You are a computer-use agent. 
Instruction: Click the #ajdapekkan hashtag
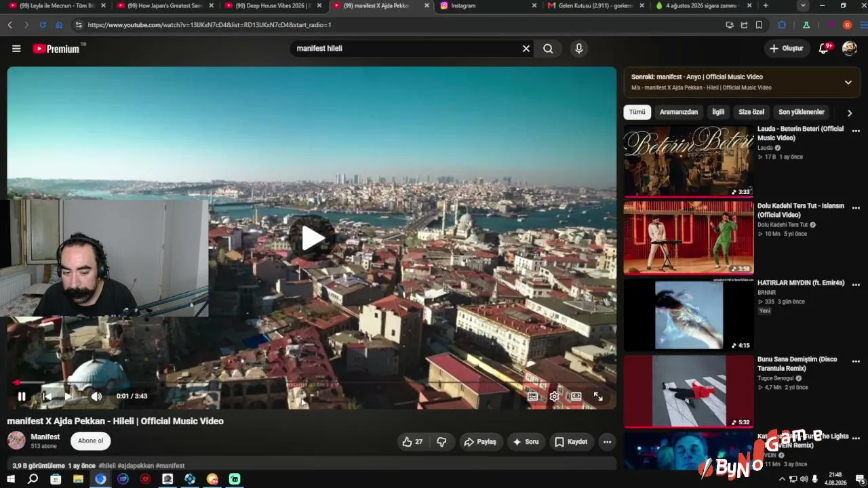[136, 466]
